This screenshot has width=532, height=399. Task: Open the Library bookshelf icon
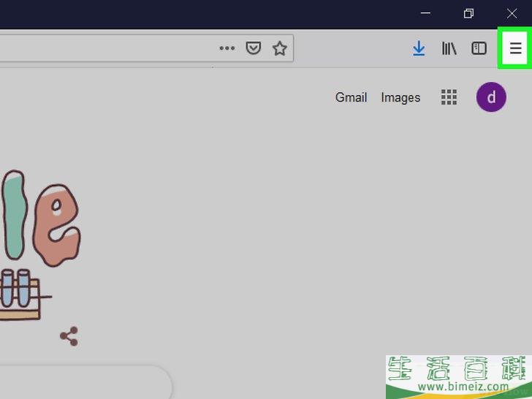click(x=449, y=48)
